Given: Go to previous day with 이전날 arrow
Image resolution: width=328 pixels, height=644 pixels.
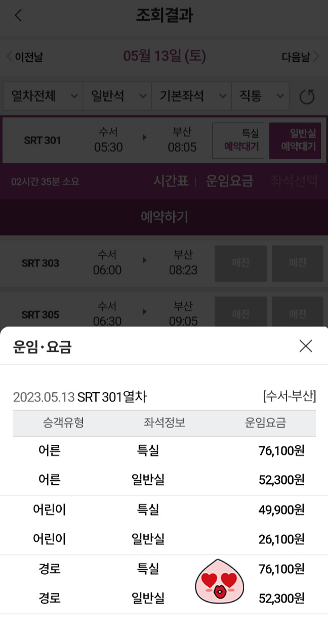Looking at the screenshot, I should pyautogui.click(x=24, y=57).
